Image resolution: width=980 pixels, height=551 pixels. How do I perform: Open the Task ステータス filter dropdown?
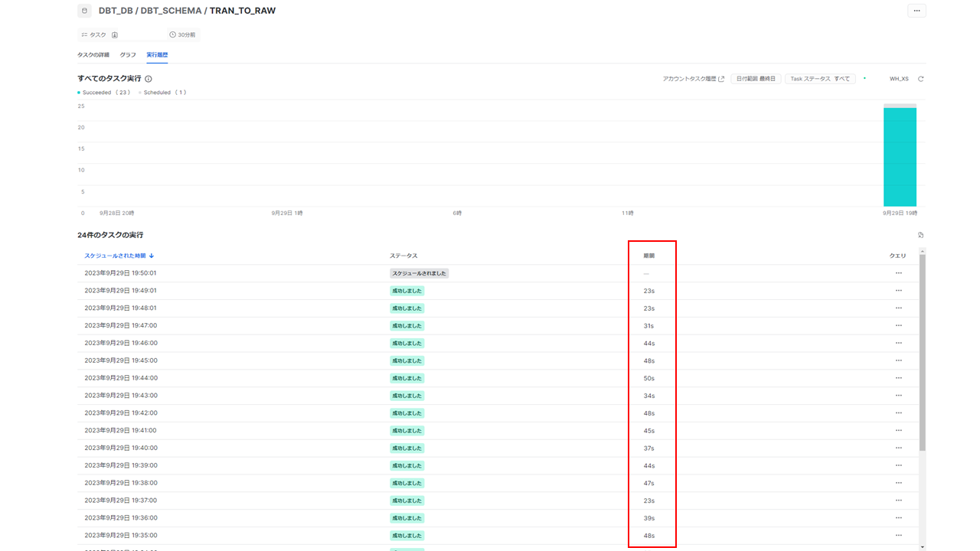(819, 79)
